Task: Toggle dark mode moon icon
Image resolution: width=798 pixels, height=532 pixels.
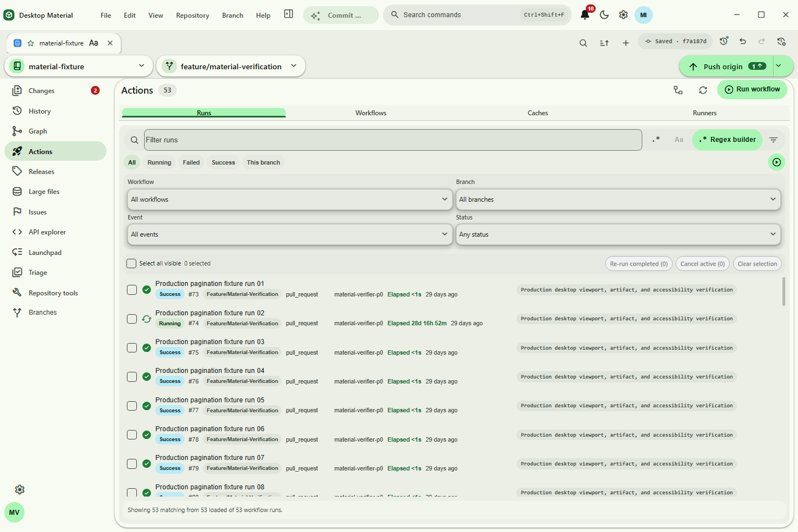Action: point(604,15)
